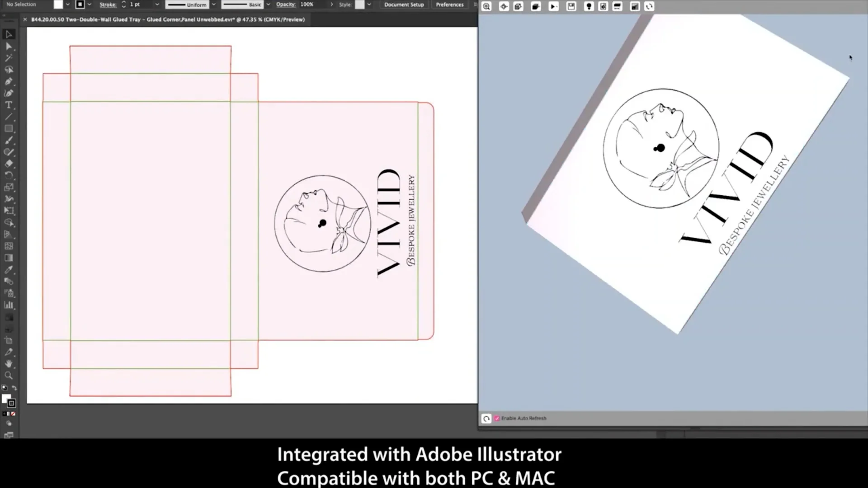
Task: Expand the Basic brush definition dropdown
Action: click(268, 5)
